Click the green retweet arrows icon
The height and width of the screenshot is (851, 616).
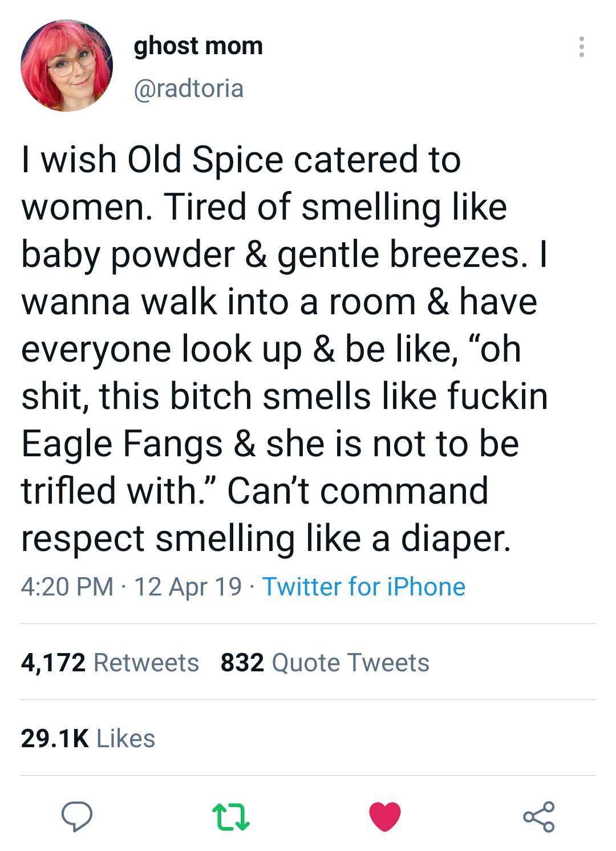tap(230, 817)
